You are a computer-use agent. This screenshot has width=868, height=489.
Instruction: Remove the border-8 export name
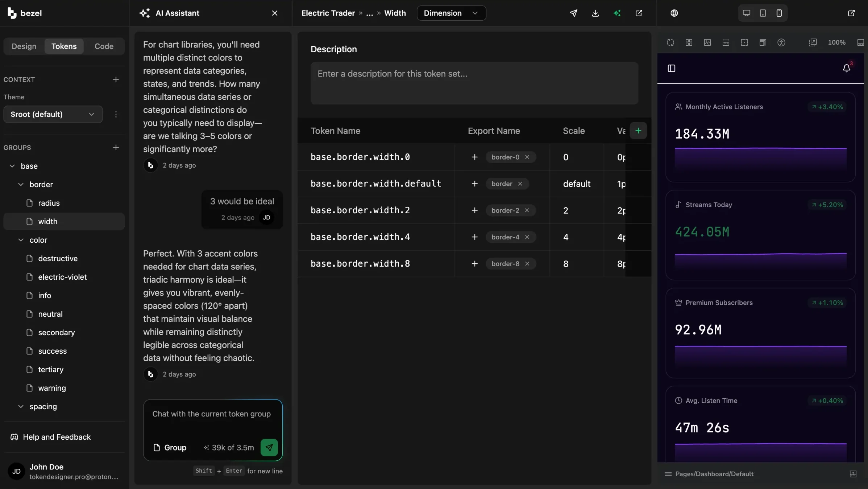pos(527,264)
